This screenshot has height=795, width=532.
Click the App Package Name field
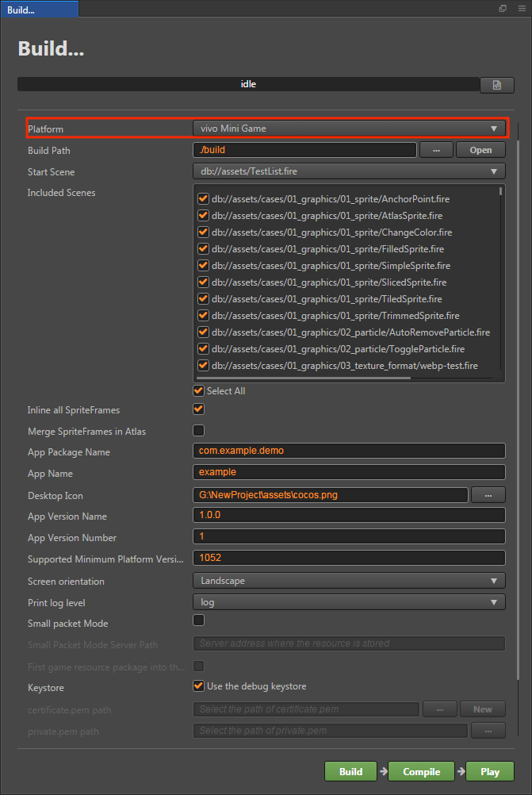[349, 451]
